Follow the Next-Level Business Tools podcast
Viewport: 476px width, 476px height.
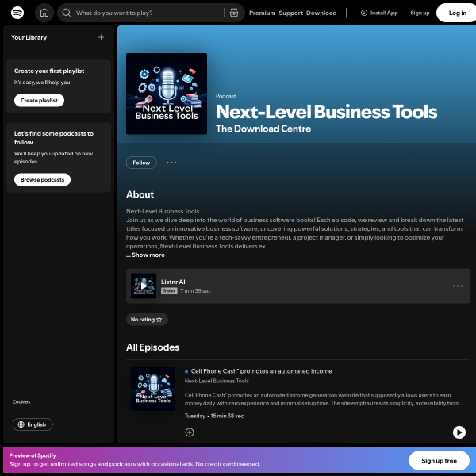tap(141, 163)
